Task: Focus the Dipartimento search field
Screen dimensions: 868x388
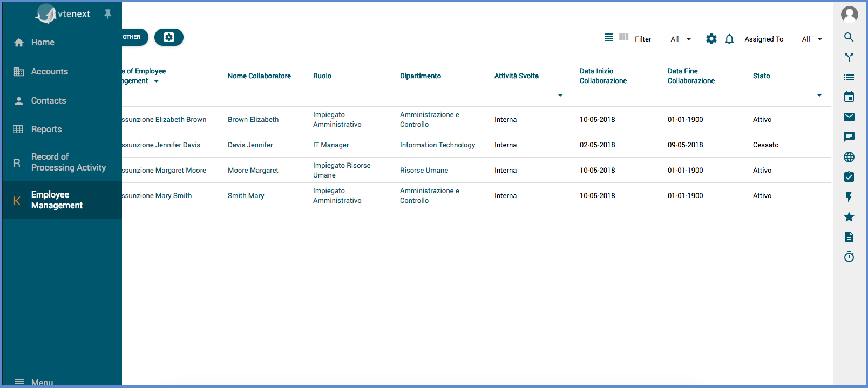Action: pos(442,96)
